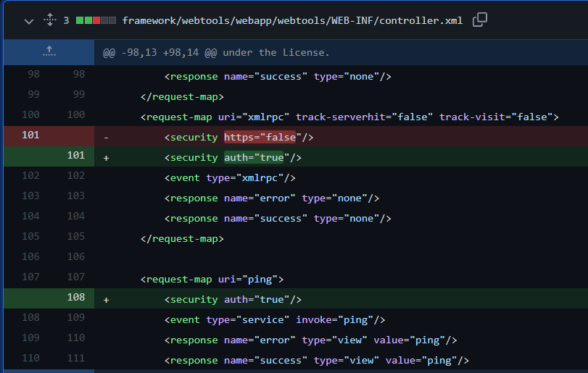Click the highlighted auth="true" on line 101
The width and height of the screenshot is (588, 373).
pyautogui.click(x=253, y=158)
